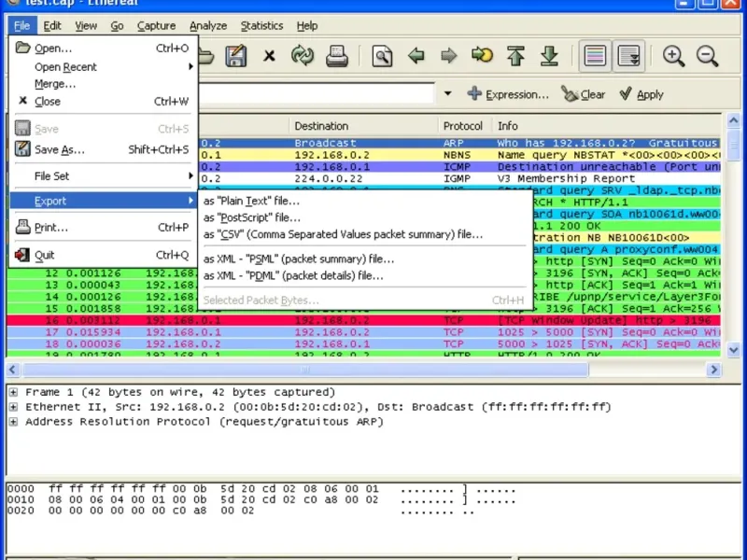The height and width of the screenshot is (560, 747).
Task: Expand the Frame 1 tree node
Action: click(13, 393)
